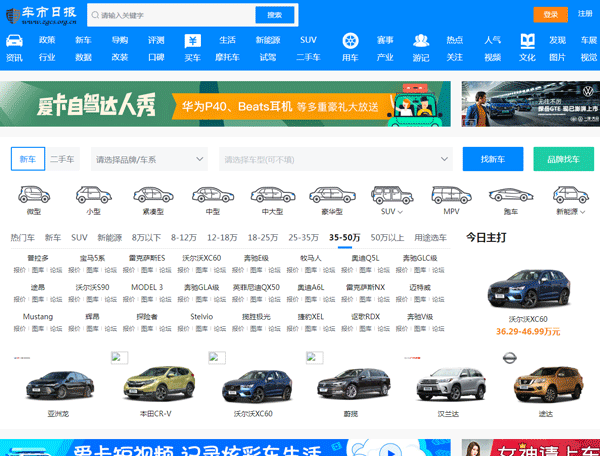This screenshot has height=456, width=600.
Task: Click the book icon above 文化
Action: tap(527, 41)
